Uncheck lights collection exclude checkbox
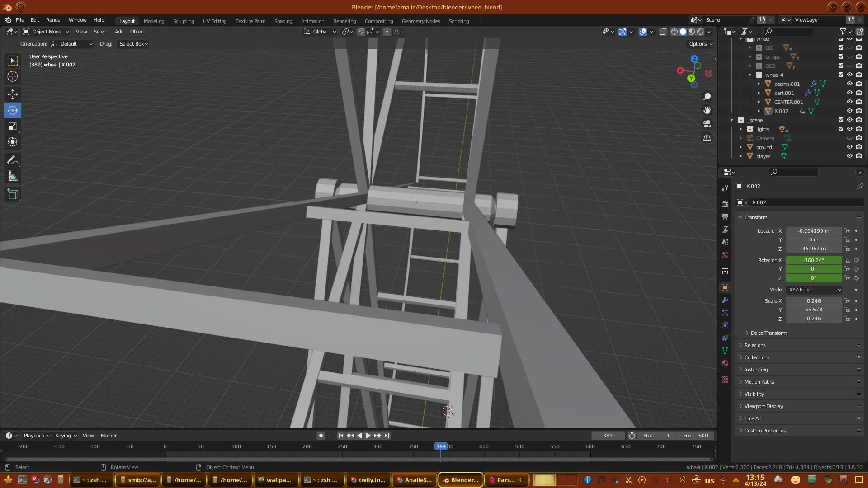Image resolution: width=868 pixels, height=488 pixels. coord(841,129)
